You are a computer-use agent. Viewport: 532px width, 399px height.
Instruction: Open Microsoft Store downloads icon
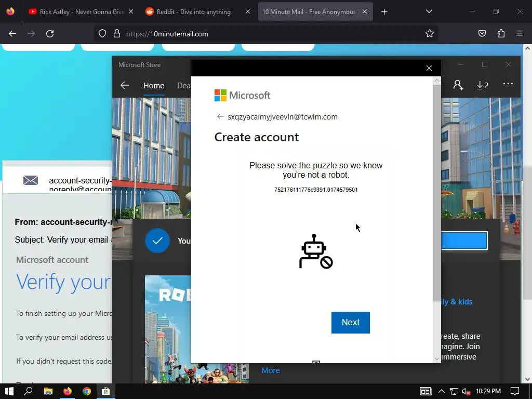483,85
